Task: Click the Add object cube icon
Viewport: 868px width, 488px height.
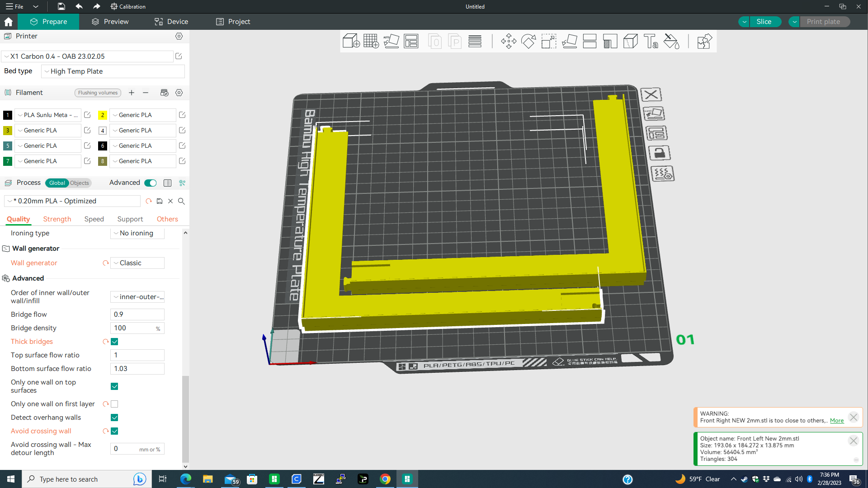Action: pos(351,41)
